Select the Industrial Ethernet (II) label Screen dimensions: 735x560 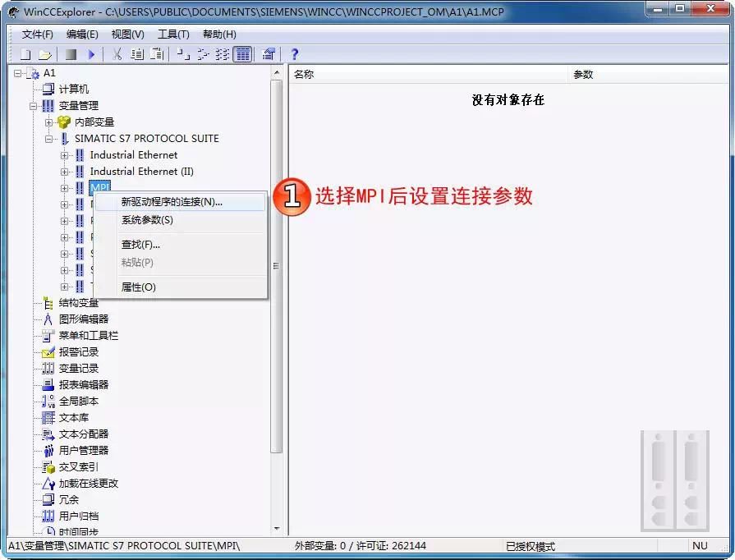[141, 172]
